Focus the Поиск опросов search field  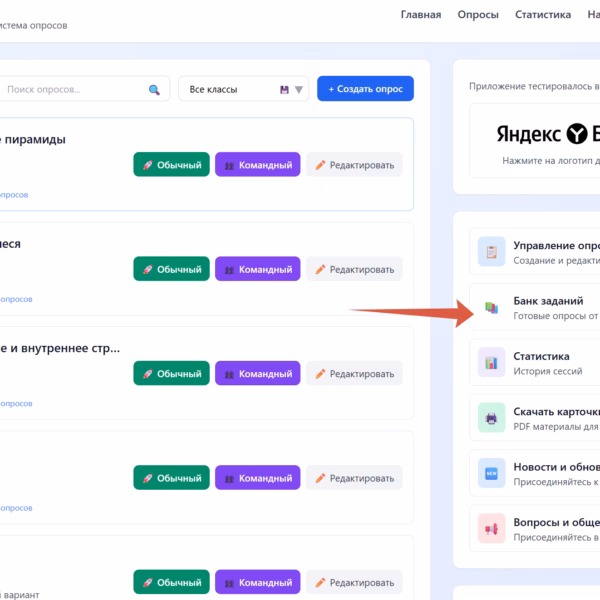coord(84,89)
